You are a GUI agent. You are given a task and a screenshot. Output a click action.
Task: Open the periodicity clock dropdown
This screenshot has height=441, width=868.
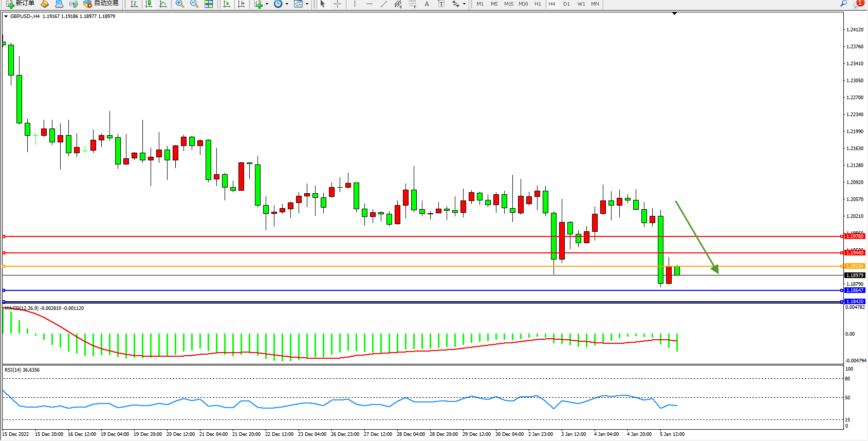[x=281, y=4]
